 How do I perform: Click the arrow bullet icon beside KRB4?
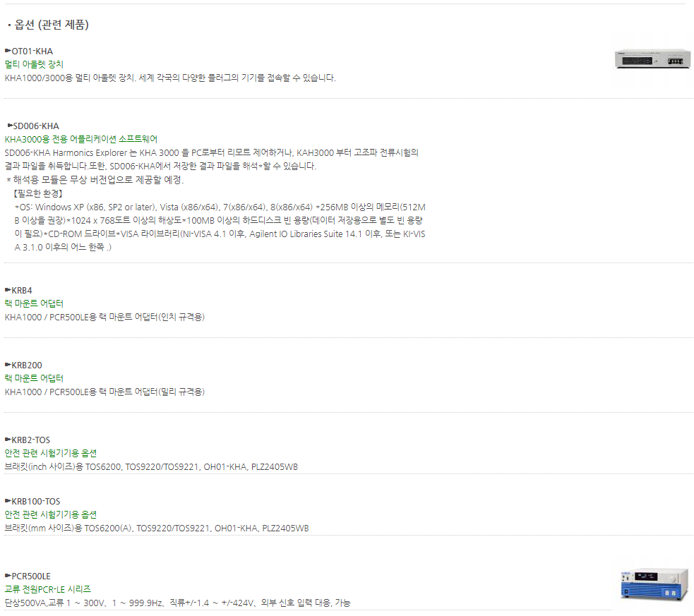[x=8, y=289]
